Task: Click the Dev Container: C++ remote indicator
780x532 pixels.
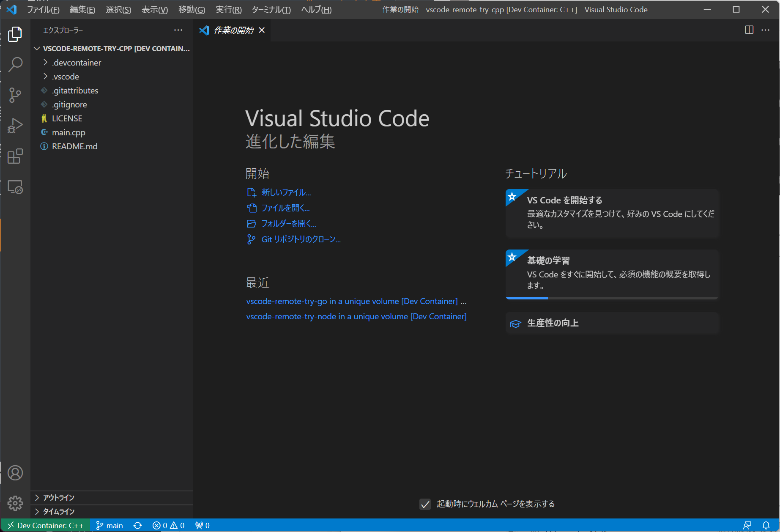Action: tap(46, 525)
